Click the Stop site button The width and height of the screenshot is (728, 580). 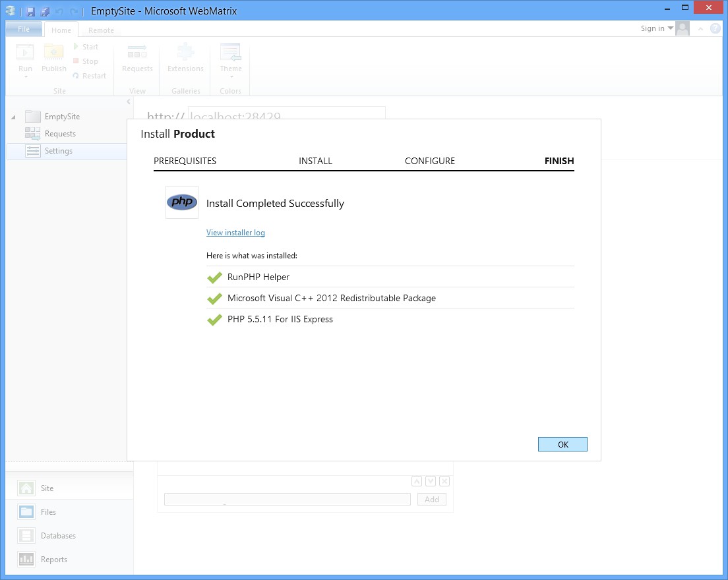[86, 61]
